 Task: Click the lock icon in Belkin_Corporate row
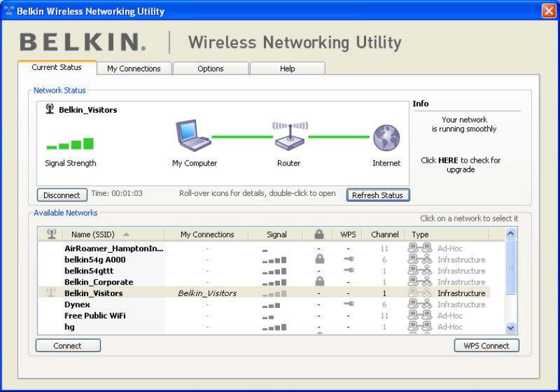[x=319, y=281]
